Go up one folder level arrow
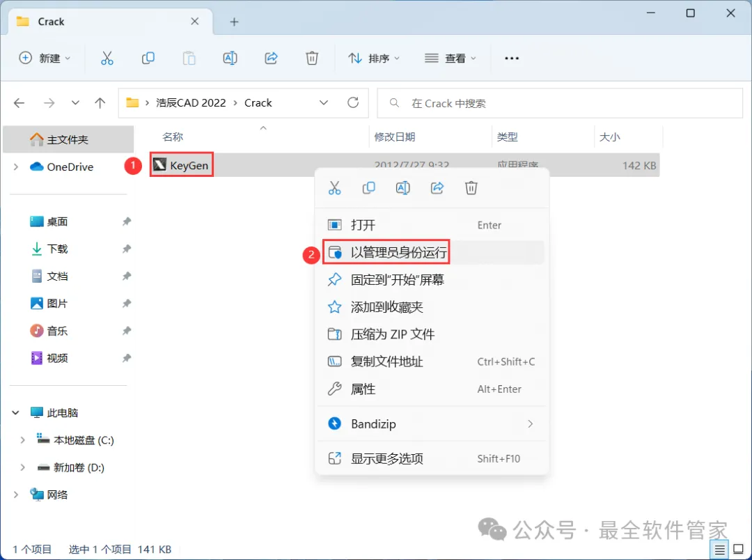Viewport: 752px width, 560px height. pyautogui.click(x=100, y=102)
